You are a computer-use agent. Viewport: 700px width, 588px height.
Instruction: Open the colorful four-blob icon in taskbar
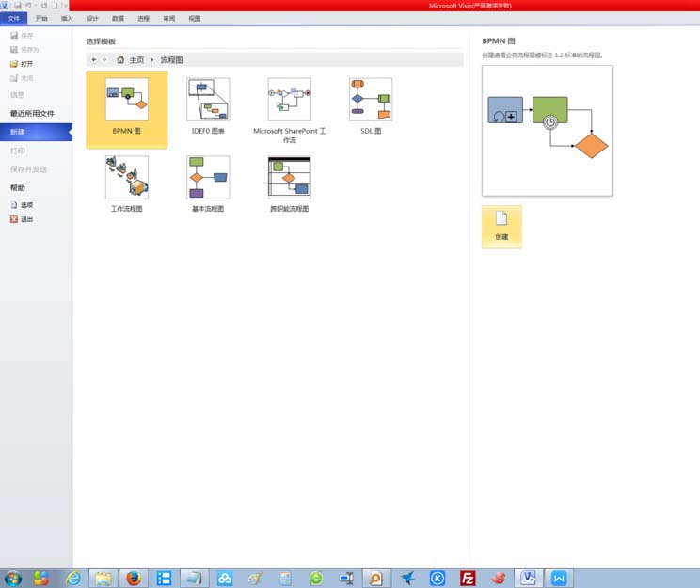[40, 579]
